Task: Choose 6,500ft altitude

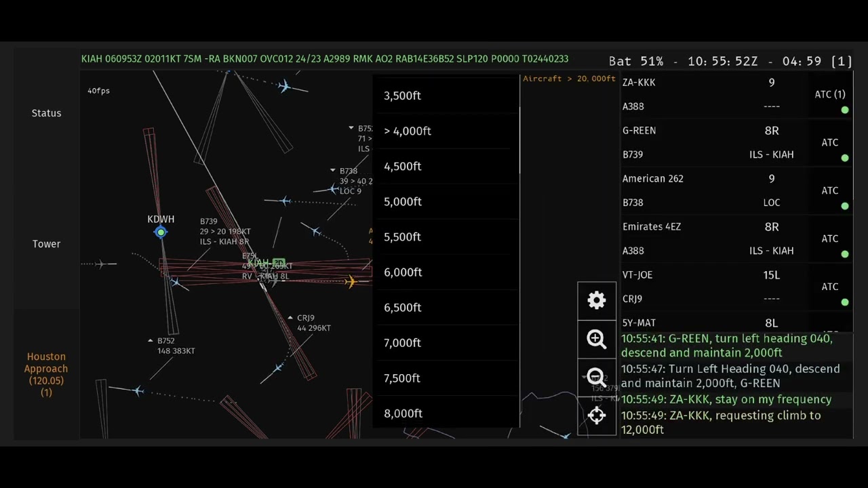Action: tap(446, 307)
